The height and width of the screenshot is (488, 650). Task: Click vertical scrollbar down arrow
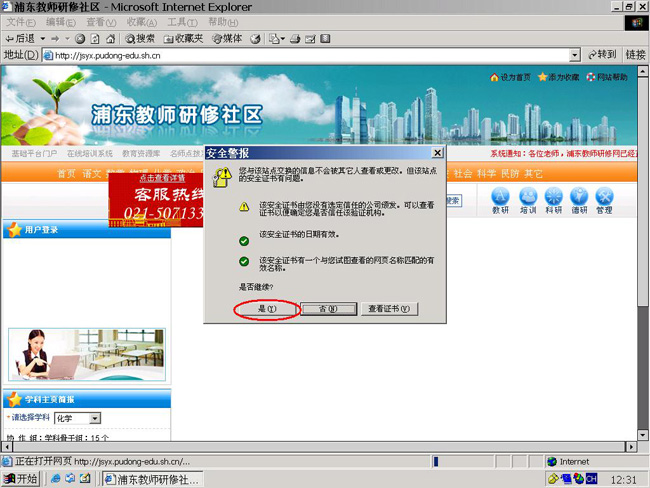(x=643, y=435)
